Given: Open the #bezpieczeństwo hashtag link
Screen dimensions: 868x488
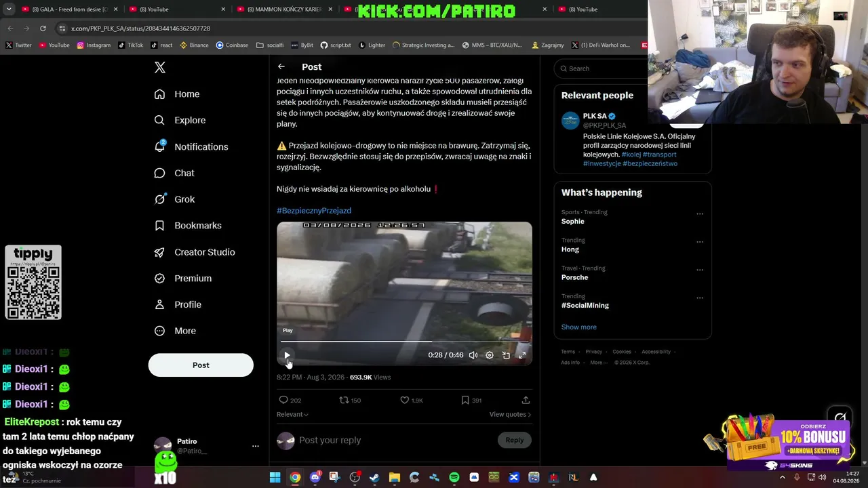Looking at the screenshot, I should 650,163.
